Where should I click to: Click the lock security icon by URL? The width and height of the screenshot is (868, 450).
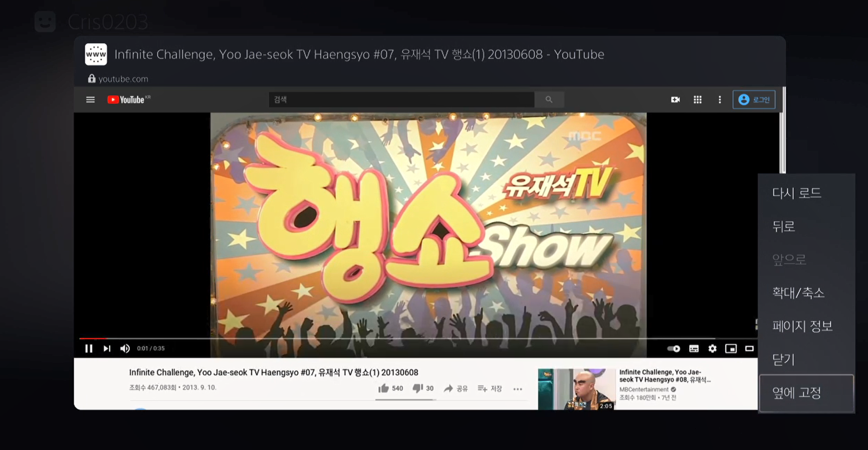tap(92, 78)
